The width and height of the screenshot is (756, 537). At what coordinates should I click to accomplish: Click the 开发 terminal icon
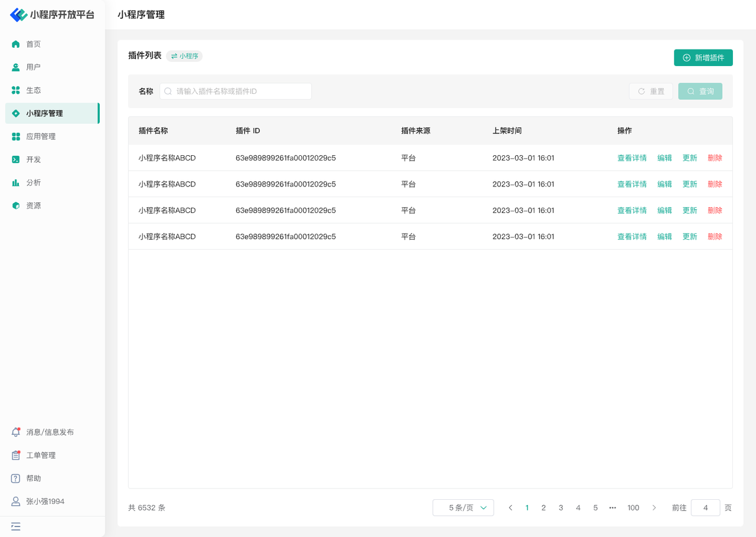[16, 159]
